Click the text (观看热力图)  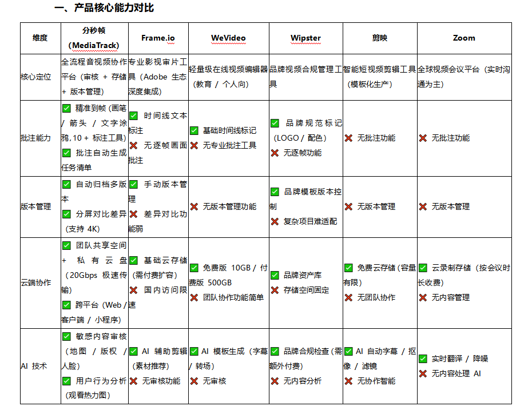click(88, 395)
